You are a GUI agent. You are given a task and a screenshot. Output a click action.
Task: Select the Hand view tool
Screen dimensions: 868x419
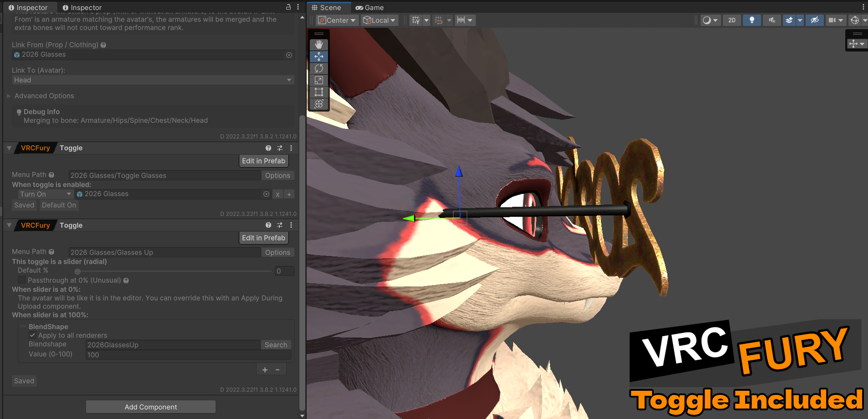pyautogui.click(x=319, y=45)
